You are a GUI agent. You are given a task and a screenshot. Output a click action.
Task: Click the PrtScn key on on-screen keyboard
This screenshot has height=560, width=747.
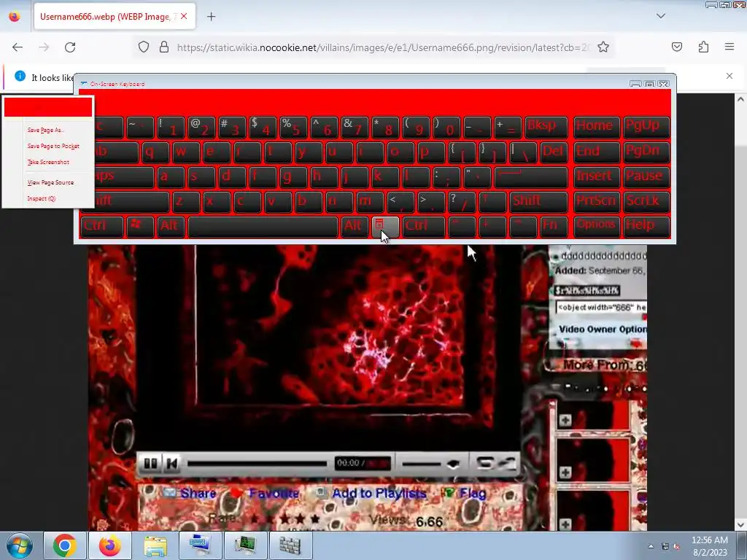pos(597,202)
